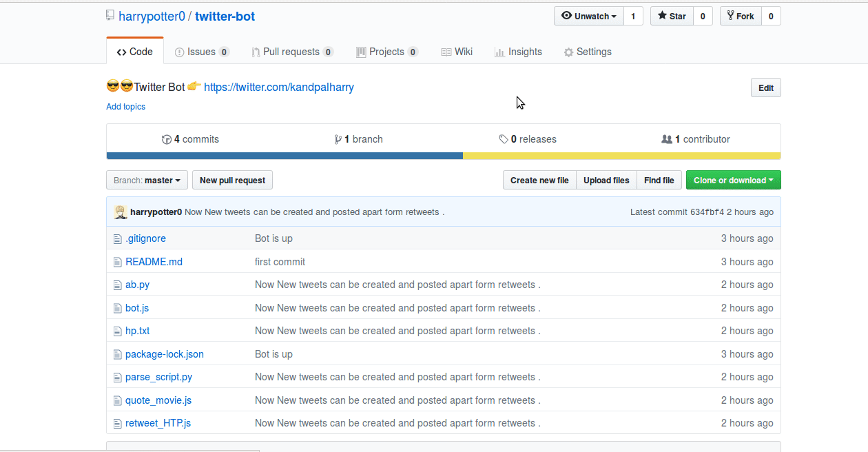Open the commit hash 634fbf4

click(x=707, y=212)
